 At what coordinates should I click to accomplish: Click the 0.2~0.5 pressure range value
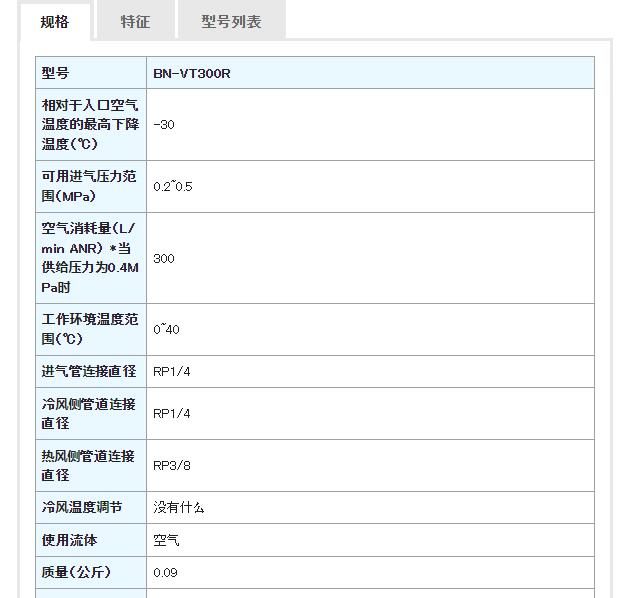[172, 186]
